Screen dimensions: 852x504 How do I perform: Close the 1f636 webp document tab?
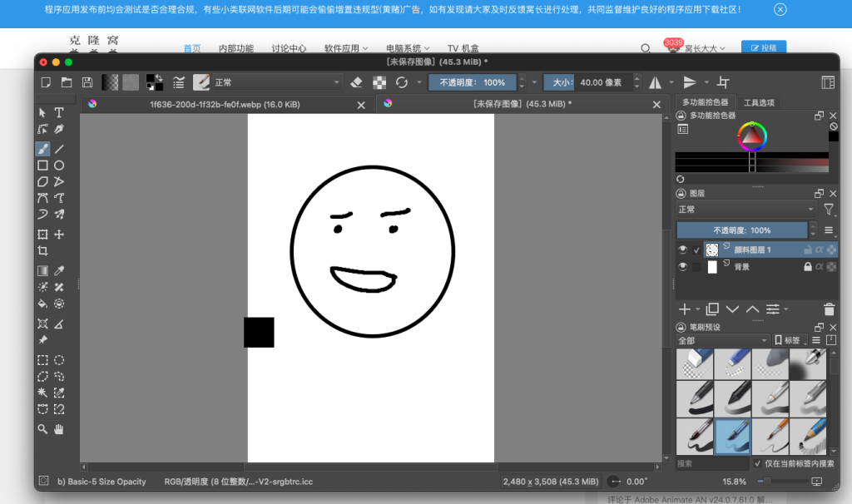click(x=361, y=105)
